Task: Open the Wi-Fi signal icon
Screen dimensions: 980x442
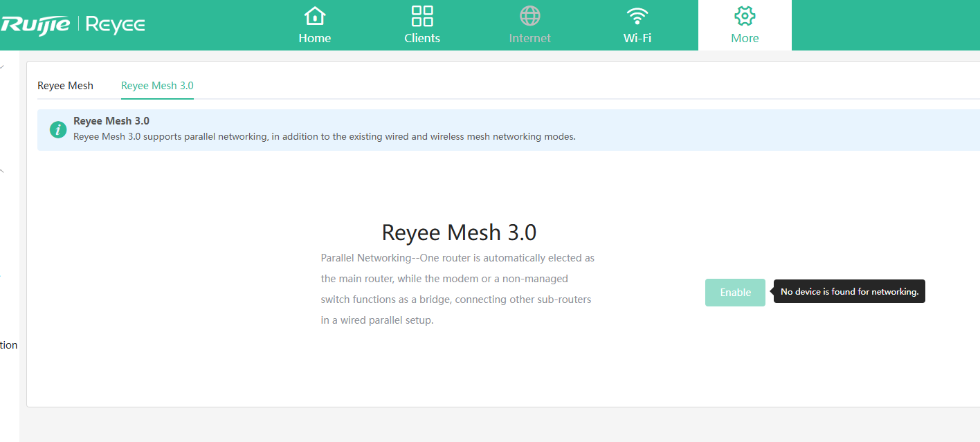Action: [x=637, y=15]
